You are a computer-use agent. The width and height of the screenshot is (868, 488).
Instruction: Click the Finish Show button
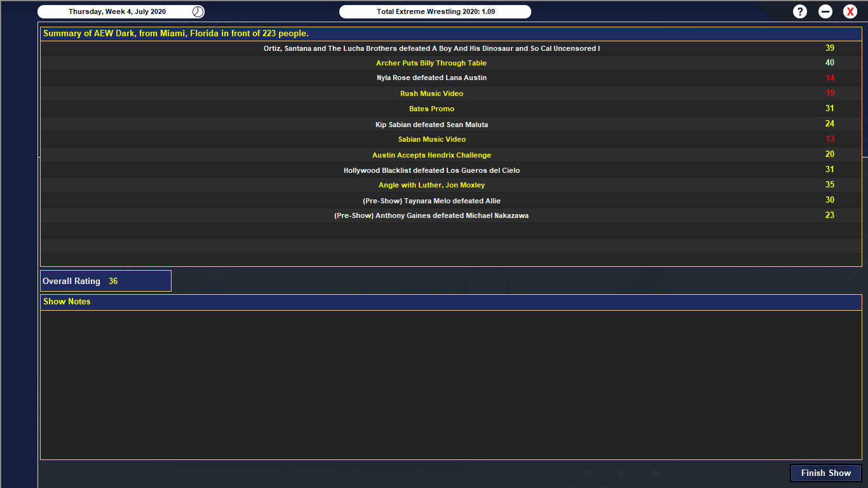coord(825,473)
